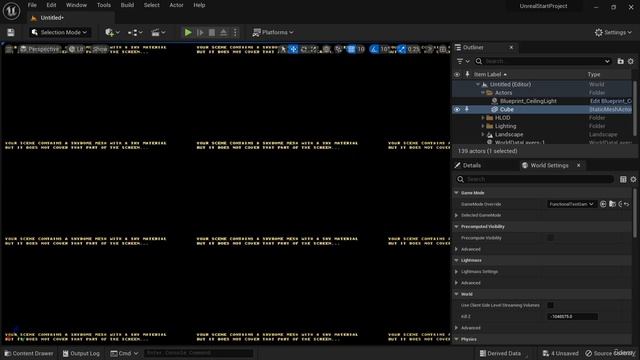Toggle surface snapping icon

338,49
